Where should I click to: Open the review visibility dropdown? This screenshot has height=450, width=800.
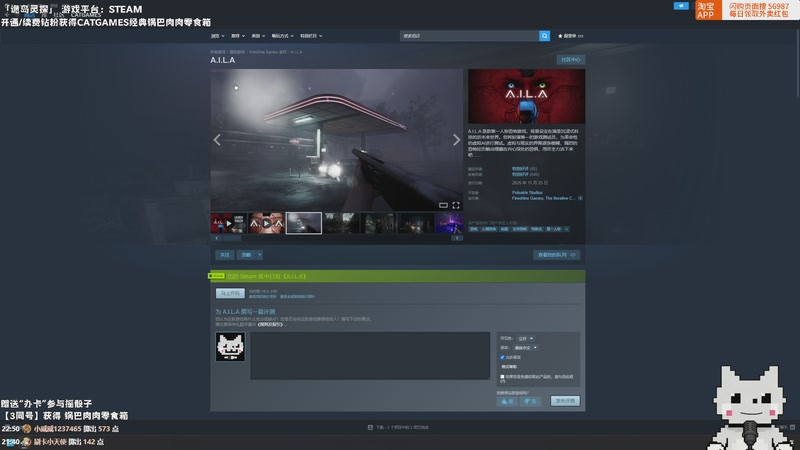(525, 338)
